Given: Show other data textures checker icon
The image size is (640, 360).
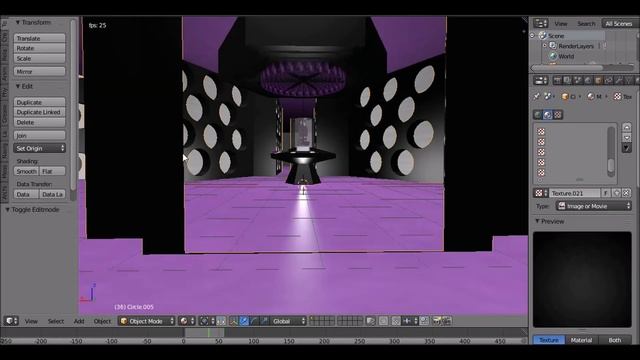Looking at the screenshot, I should coord(558,115).
